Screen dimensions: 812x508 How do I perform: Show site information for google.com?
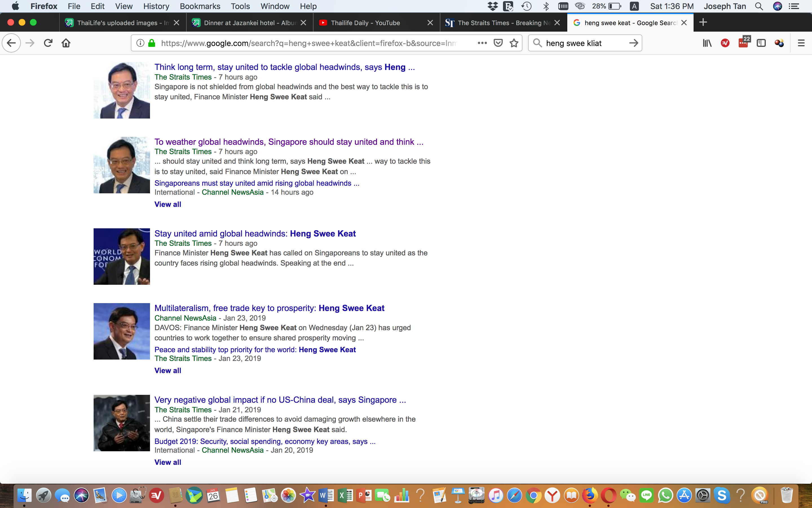pos(140,43)
